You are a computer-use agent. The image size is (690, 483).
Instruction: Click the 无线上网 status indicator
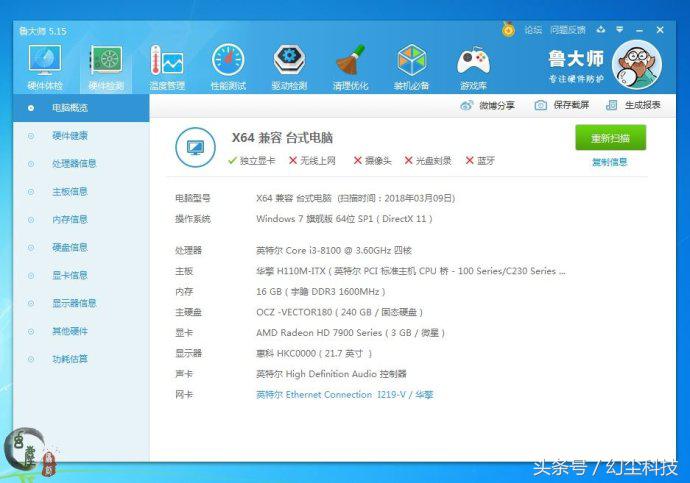tap(312, 161)
